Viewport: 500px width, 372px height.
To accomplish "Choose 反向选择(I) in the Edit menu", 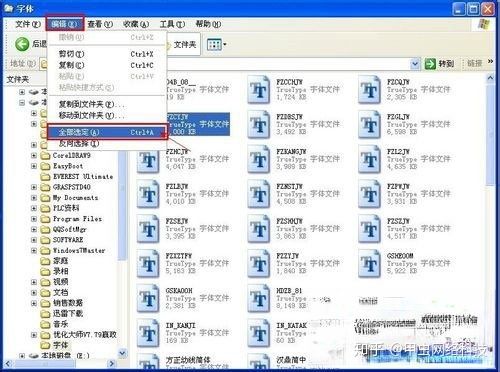I will [x=107, y=144].
